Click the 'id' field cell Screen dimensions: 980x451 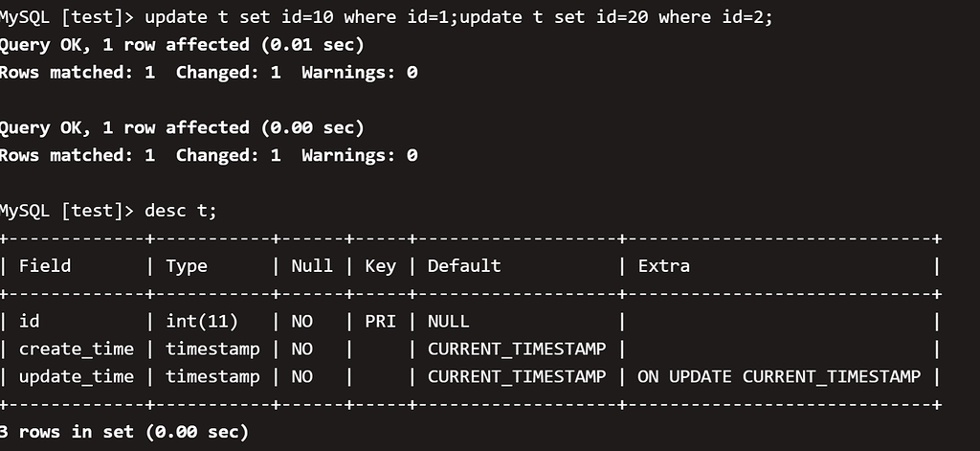pos(30,322)
